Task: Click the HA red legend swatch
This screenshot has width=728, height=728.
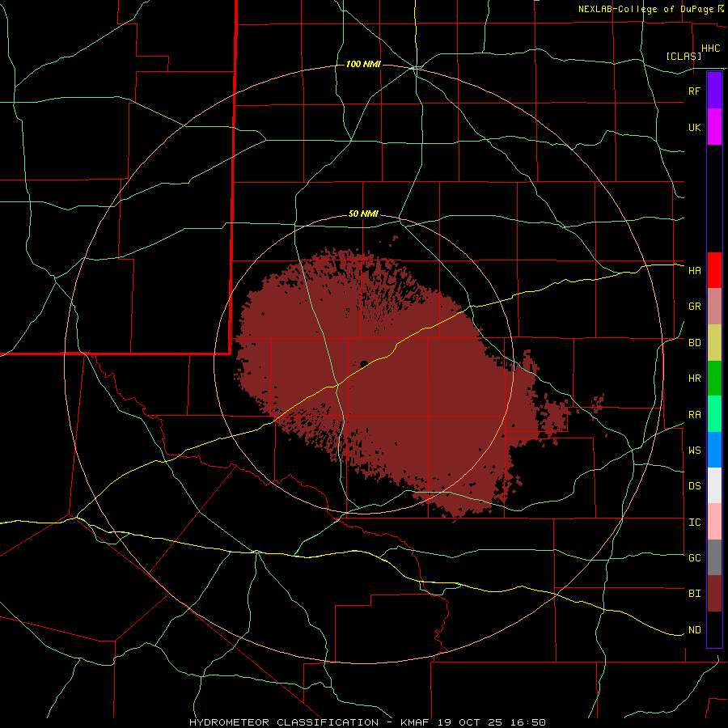Action: 714,270
